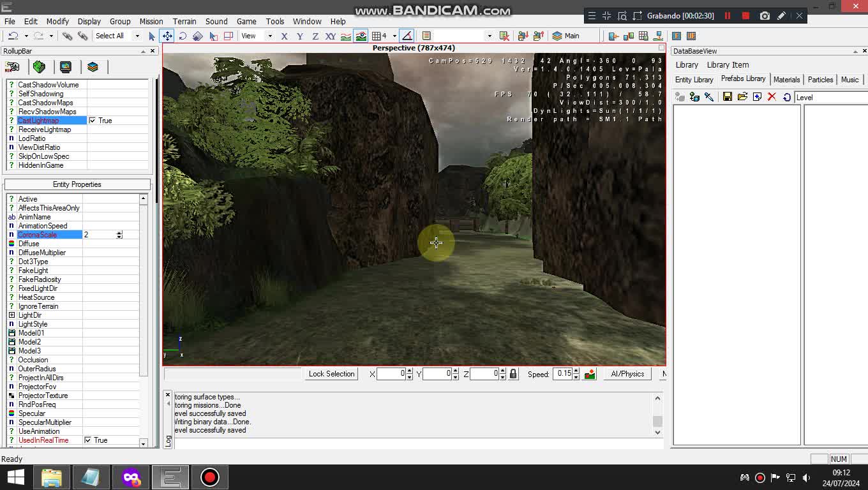The height and width of the screenshot is (490, 868).
Task: Click the Entity Properties header button
Action: click(77, 184)
